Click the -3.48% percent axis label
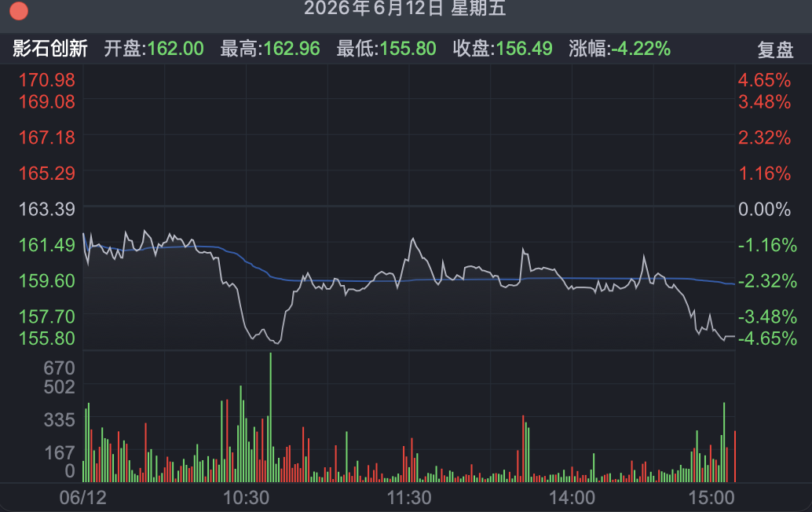 [x=767, y=316]
